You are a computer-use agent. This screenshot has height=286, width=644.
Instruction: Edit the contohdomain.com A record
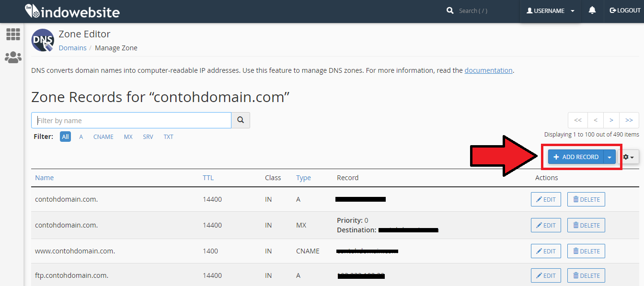[x=546, y=199]
